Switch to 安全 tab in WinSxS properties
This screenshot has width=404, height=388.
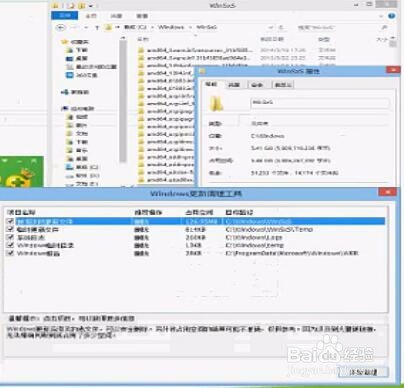click(257, 85)
